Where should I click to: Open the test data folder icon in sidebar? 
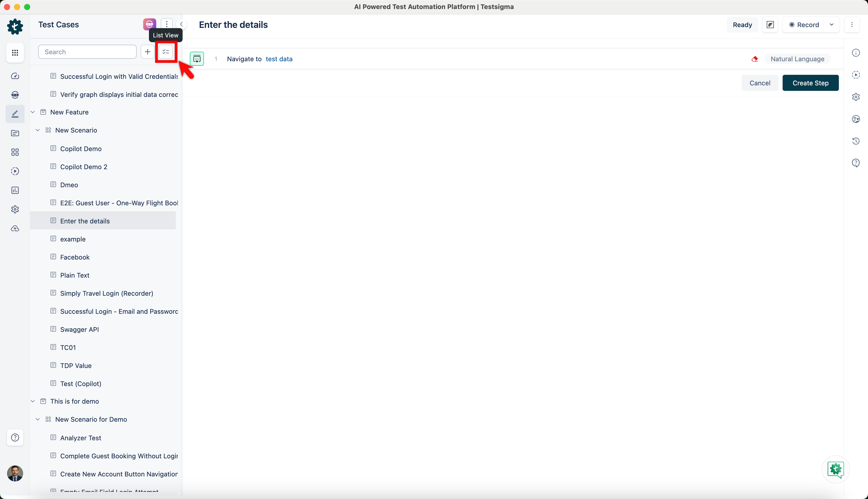tap(15, 133)
